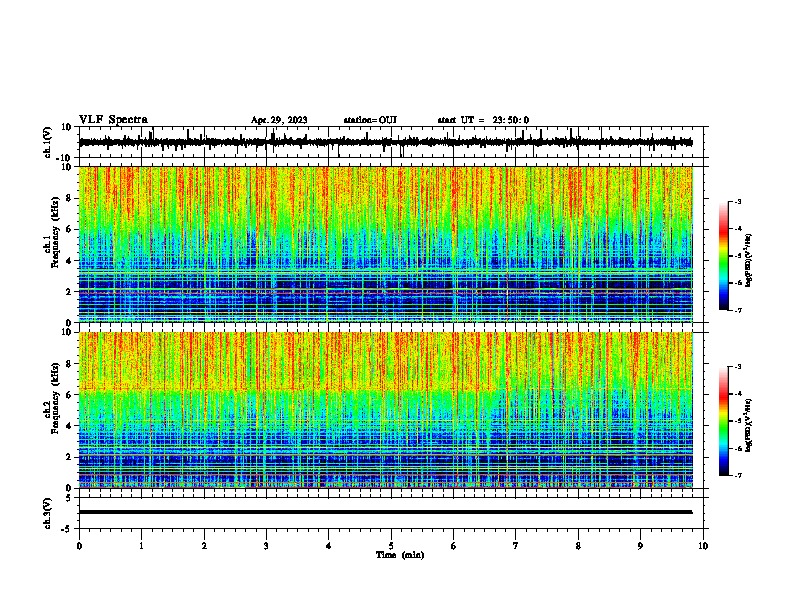
Task: Click the time axis tick label "2"
Action: click(204, 546)
